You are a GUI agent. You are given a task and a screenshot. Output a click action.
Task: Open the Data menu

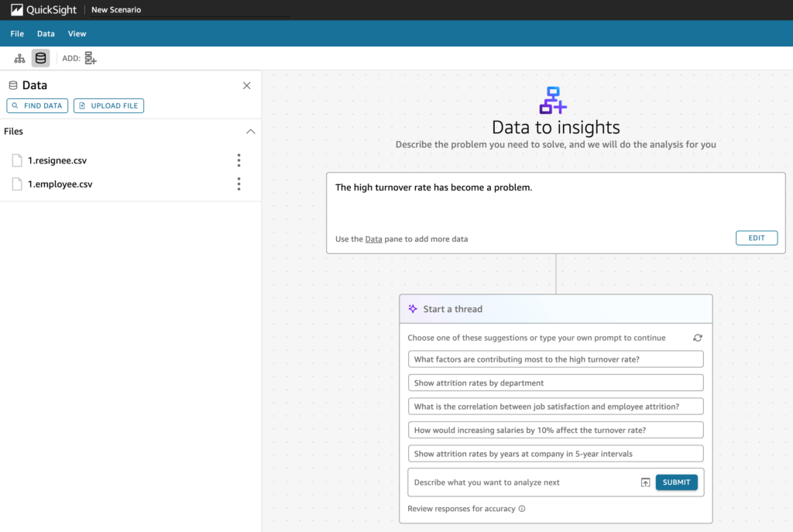click(46, 33)
